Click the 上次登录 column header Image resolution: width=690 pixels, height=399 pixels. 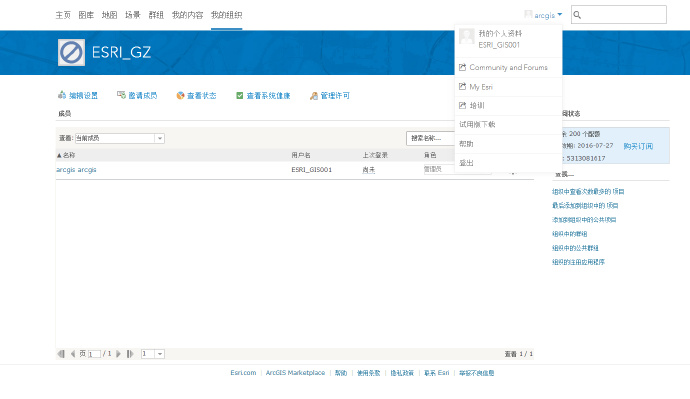click(x=375, y=155)
